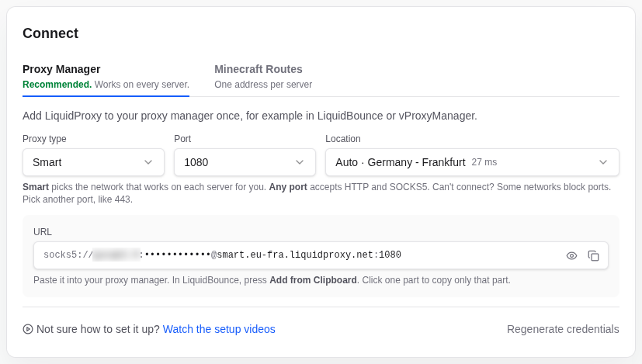The height and width of the screenshot is (364, 642).
Task: Open the Watch the setup videos link
Action: click(219, 329)
